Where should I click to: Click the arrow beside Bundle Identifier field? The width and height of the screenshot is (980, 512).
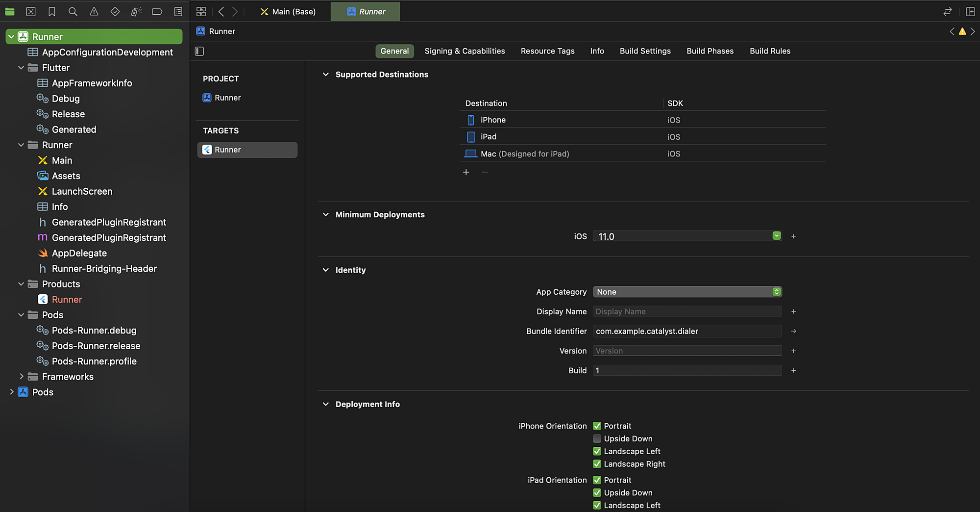point(793,332)
